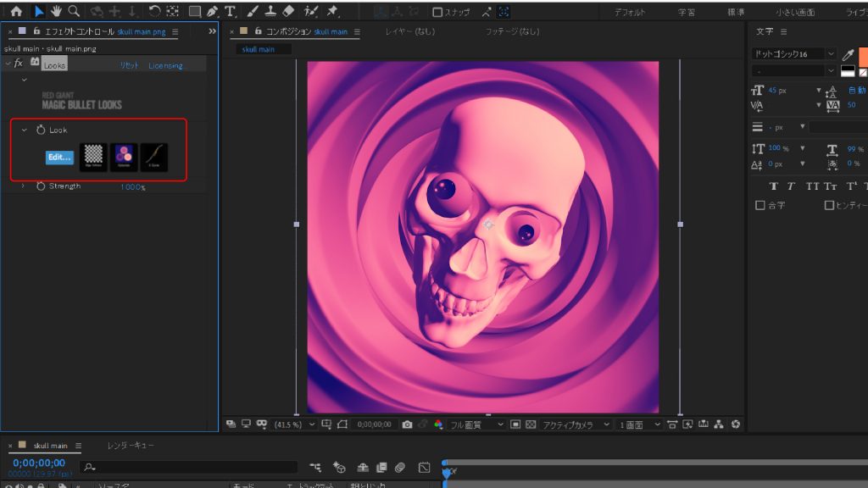This screenshot has width=868, height=488.
Task: Click the layer search field in the timeline
Action: (191, 467)
